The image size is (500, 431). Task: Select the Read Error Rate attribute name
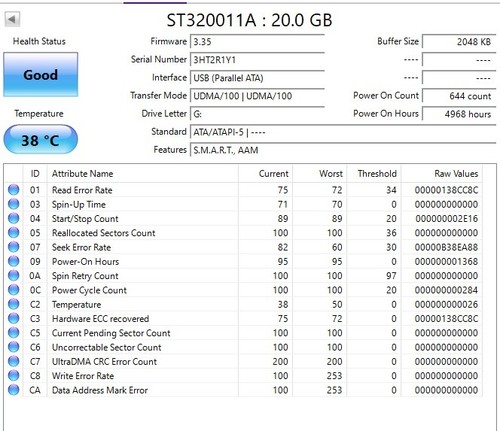coord(82,190)
